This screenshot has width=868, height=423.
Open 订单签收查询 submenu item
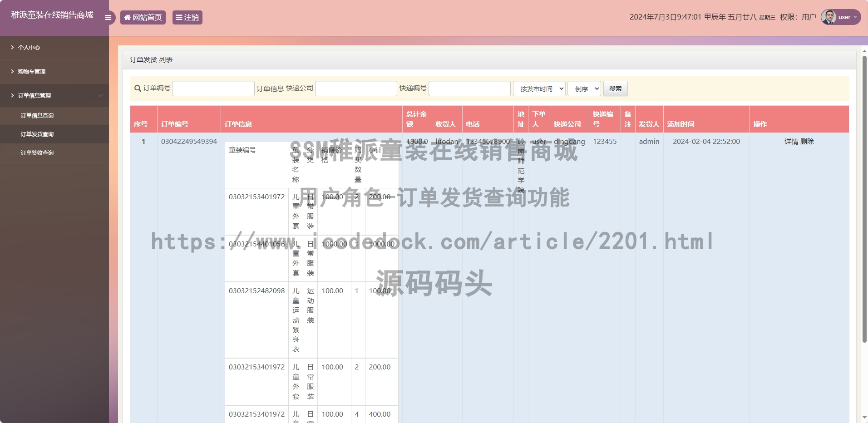(x=54, y=153)
